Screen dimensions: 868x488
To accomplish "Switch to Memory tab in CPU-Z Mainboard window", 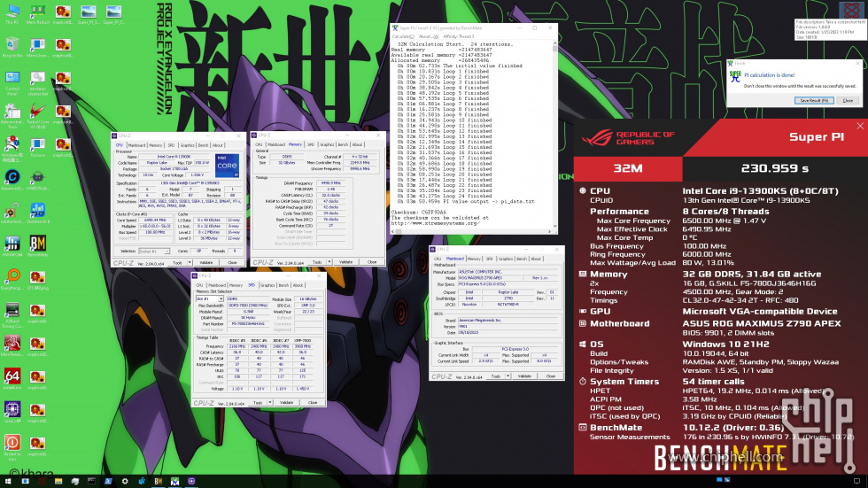I will [x=474, y=259].
